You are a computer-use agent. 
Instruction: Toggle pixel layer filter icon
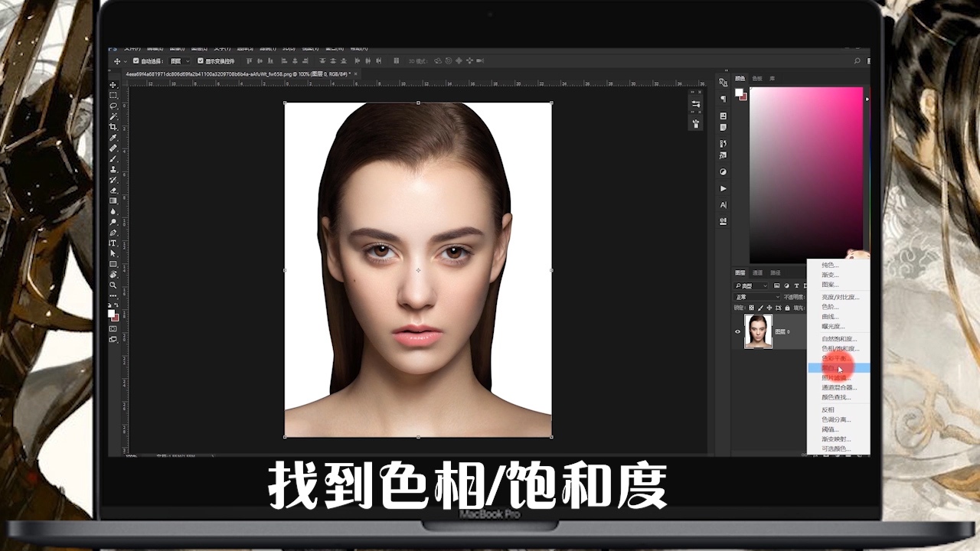tap(777, 286)
